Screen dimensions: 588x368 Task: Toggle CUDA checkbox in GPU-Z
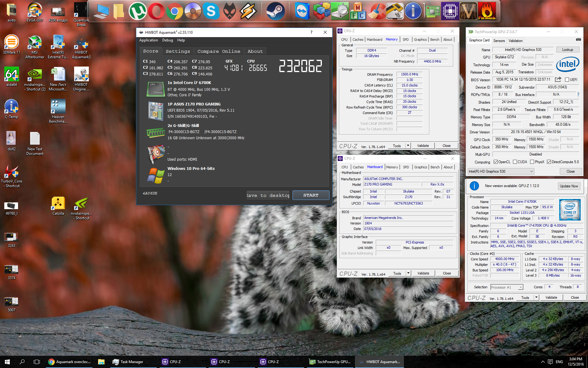[515, 162]
